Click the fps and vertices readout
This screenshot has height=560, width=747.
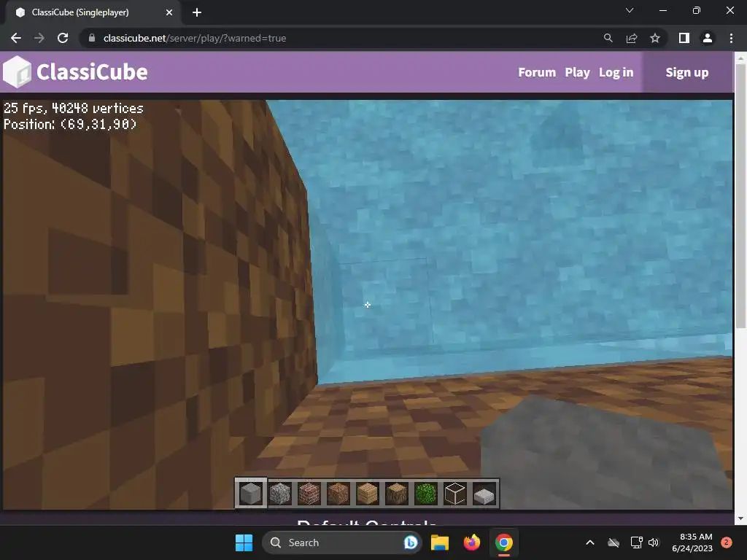coord(74,109)
